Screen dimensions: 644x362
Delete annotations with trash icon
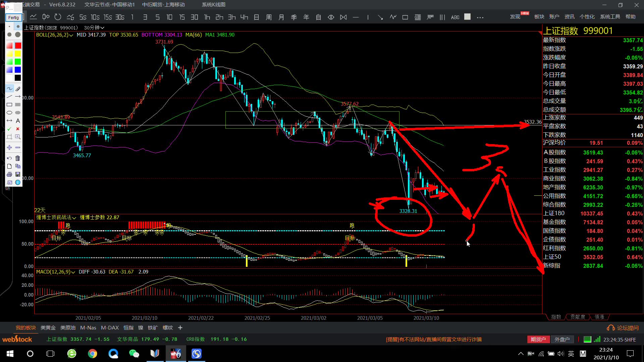click(x=18, y=158)
